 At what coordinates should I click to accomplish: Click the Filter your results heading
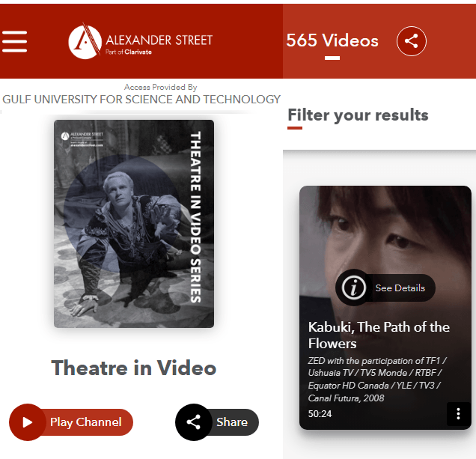pos(358,115)
